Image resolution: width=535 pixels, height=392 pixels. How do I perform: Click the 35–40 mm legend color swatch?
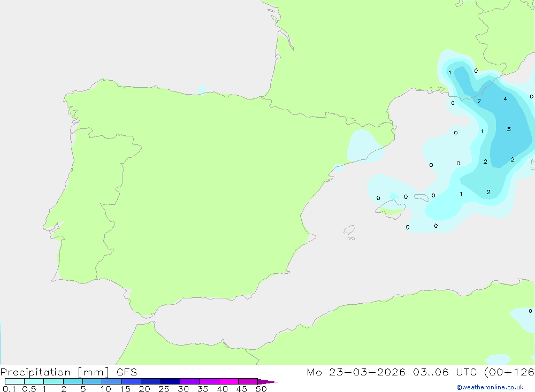[209, 381]
